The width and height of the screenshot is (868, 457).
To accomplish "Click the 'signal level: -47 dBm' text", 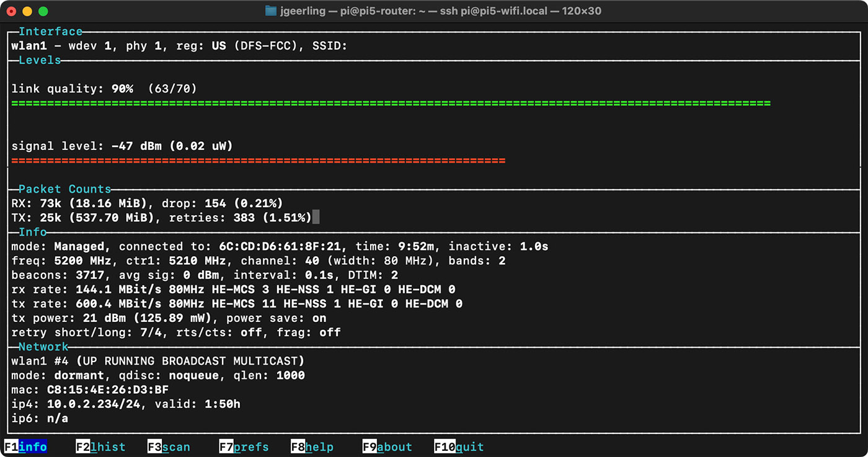I will [86, 146].
